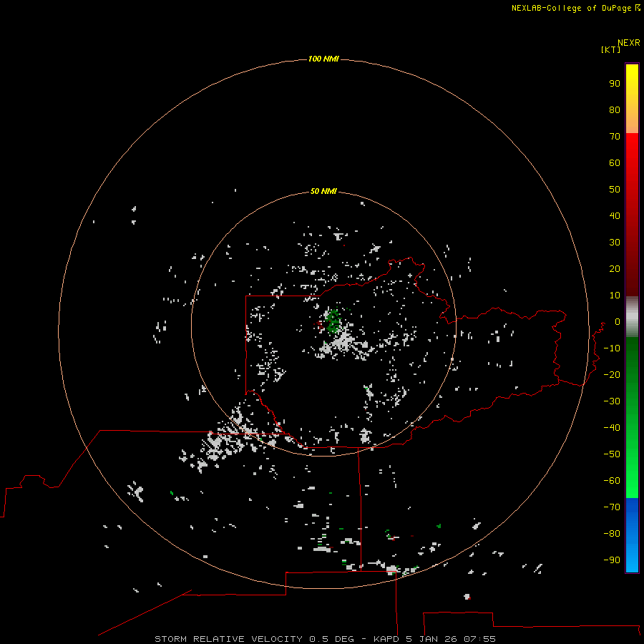
Task: Click the -70 value on velocity scale
Action: [612, 507]
